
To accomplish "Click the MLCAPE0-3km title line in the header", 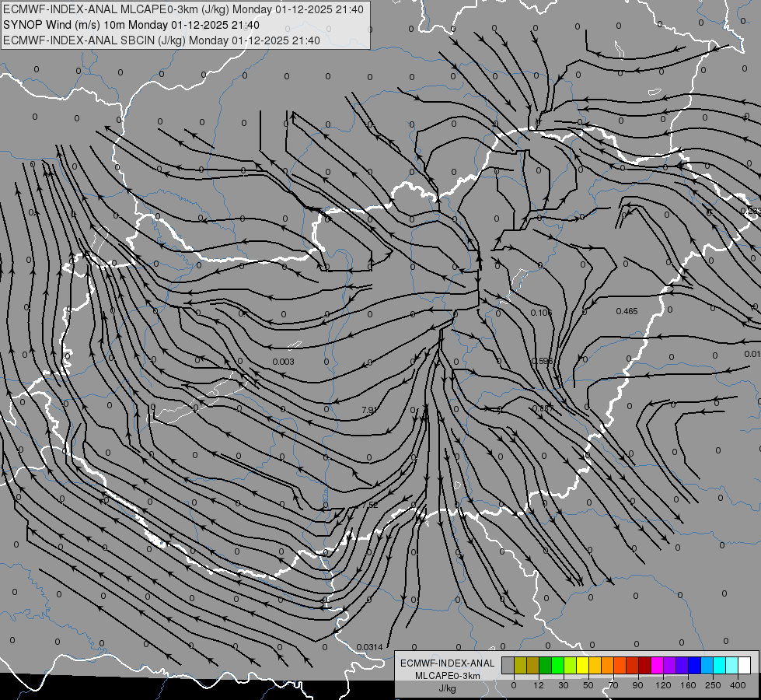I will click(x=183, y=9).
